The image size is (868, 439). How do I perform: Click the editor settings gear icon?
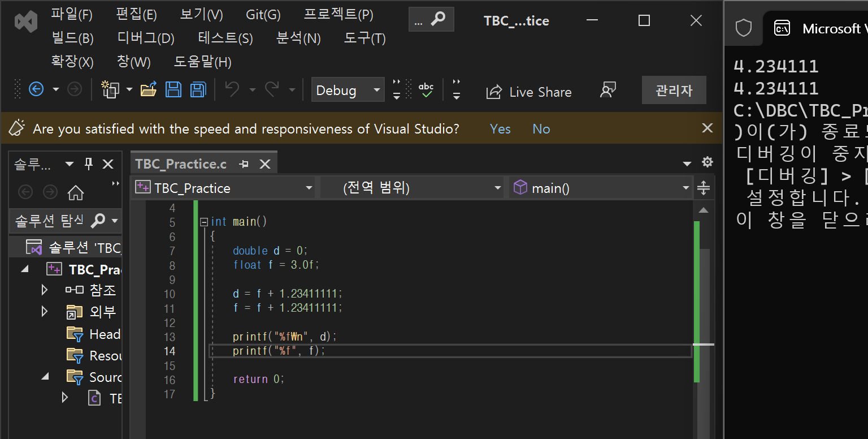[x=707, y=162]
